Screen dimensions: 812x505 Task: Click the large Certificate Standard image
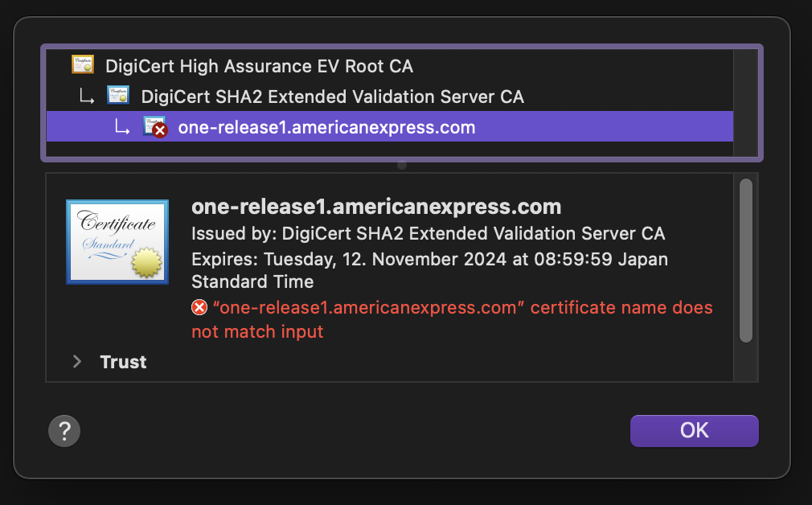click(x=117, y=242)
